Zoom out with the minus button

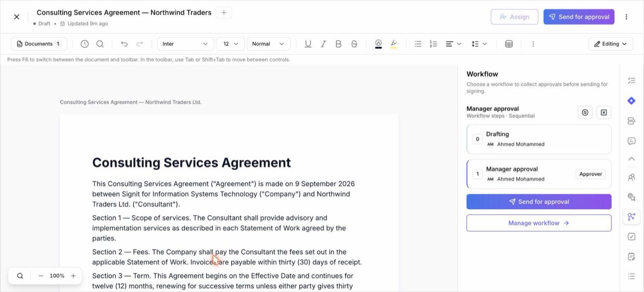[x=41, y=276]
